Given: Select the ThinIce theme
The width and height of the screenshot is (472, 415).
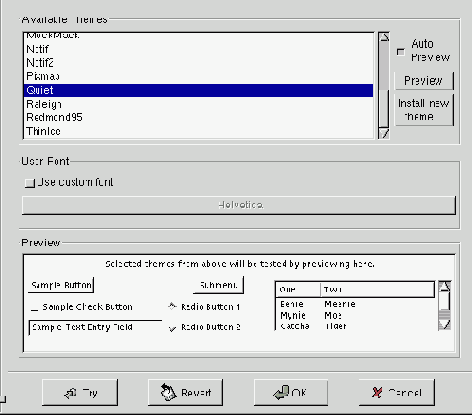Looking at the screenshot, I should pyautogui.click(x=199, y=131).
